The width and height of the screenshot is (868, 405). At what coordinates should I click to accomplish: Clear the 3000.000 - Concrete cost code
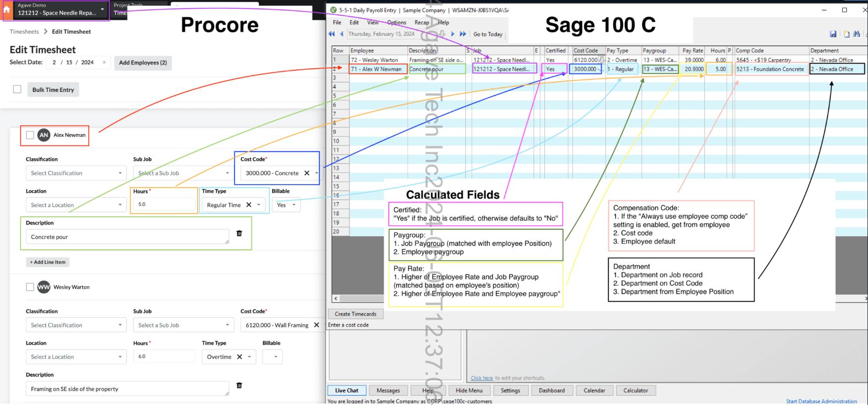pos(307,173)
